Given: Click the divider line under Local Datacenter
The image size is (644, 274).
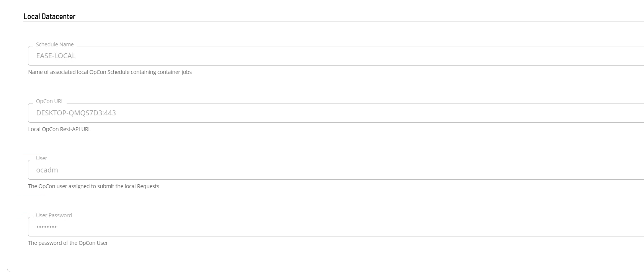Looking at the screenshot, I should (x=333, y=22).
